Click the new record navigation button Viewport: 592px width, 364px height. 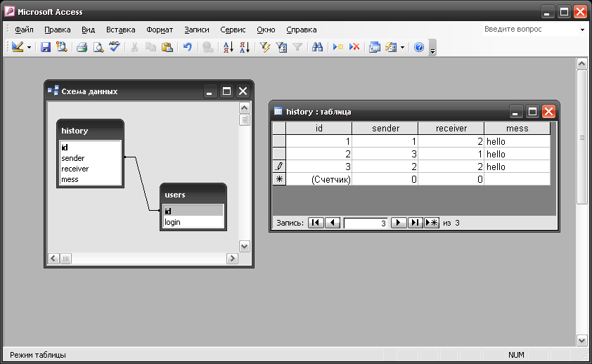pyautogui.click(x=432, y=223)
